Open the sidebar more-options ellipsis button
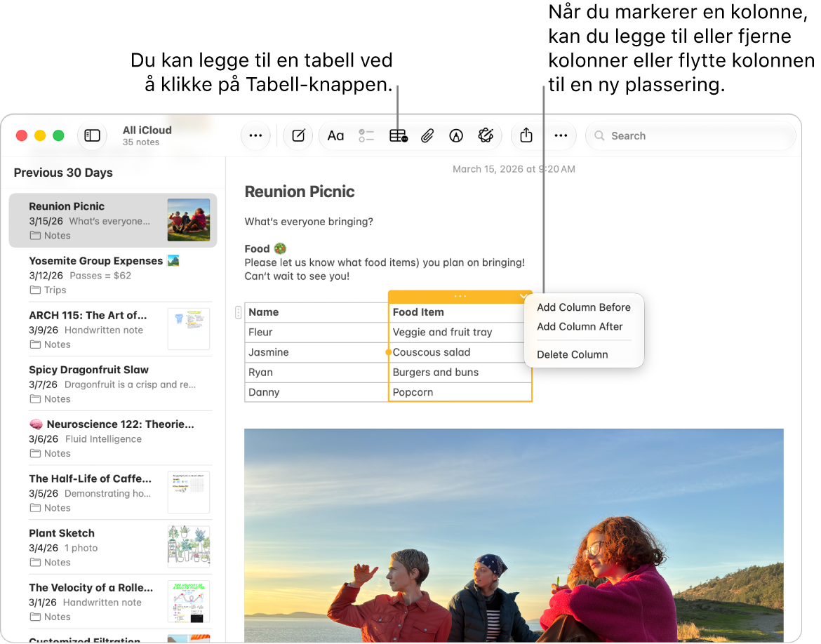 click(255, 135)
